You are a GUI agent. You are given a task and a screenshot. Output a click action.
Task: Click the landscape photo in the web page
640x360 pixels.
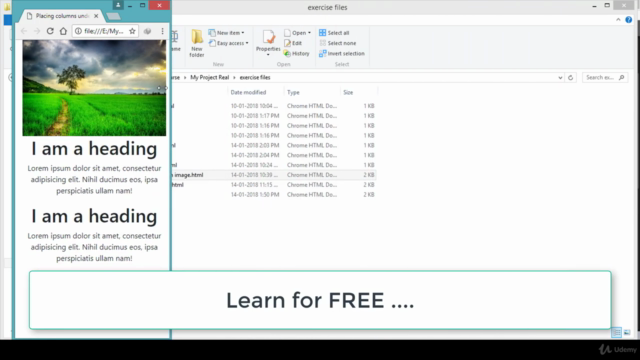click(94, 88)
